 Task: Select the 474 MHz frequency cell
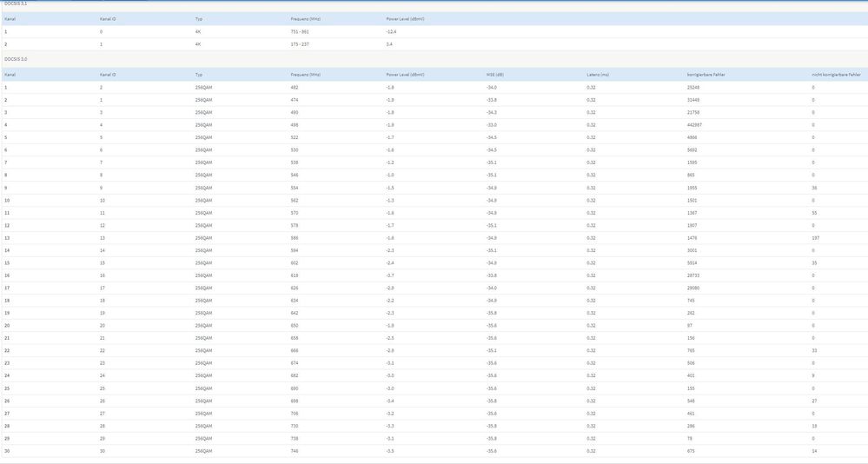tap(295, 100)
